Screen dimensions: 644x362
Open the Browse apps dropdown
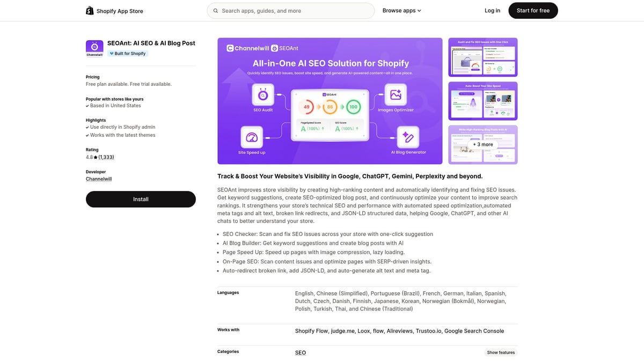401,10
